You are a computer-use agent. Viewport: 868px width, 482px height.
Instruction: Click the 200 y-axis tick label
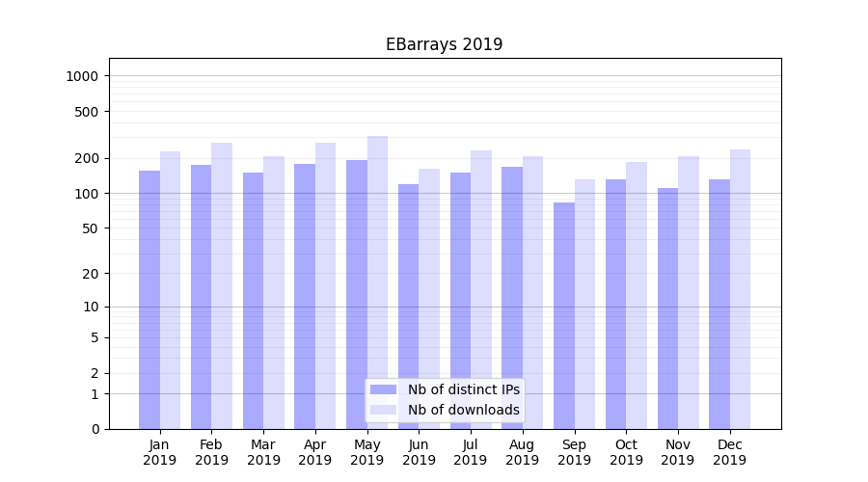coord(87,158)
